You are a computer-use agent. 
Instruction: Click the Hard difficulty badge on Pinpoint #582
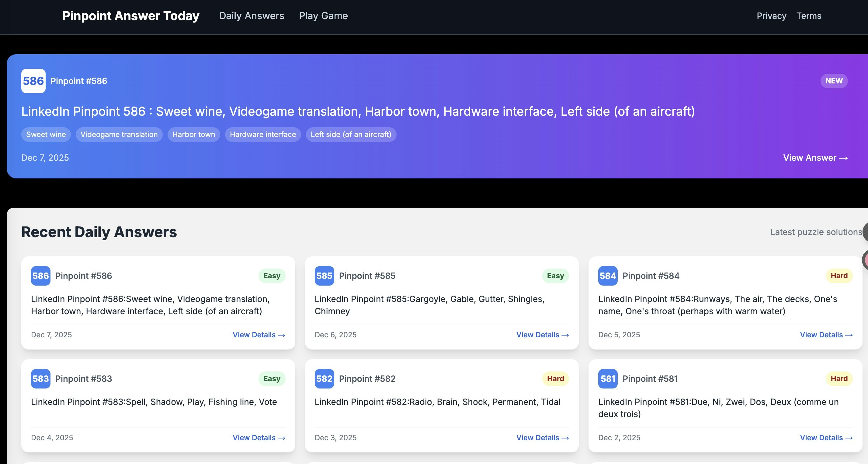555,379
